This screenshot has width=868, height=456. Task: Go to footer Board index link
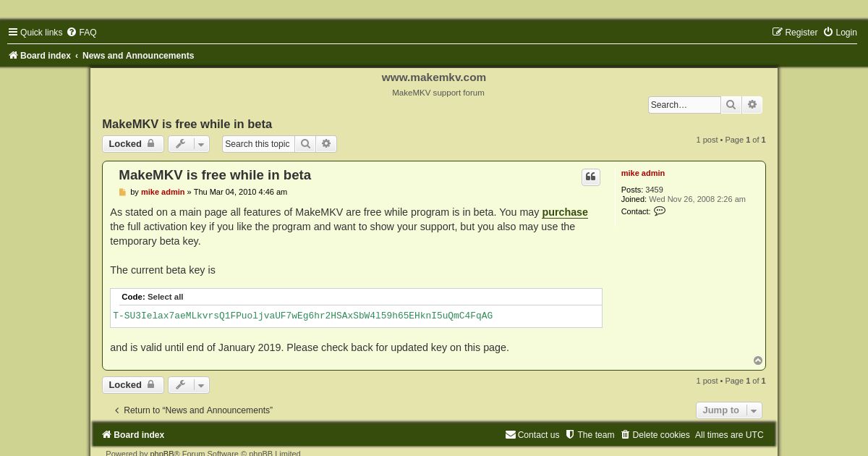click(x=133, y=435)
